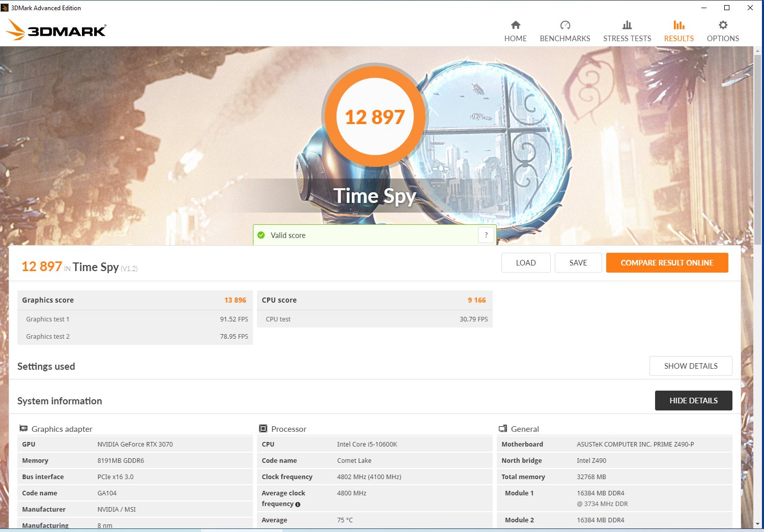The width and height of the screenshot is (764, 532).
Task: Click the Module 1 value 16384 MB DDR4
Action: [x=601, y=493]
